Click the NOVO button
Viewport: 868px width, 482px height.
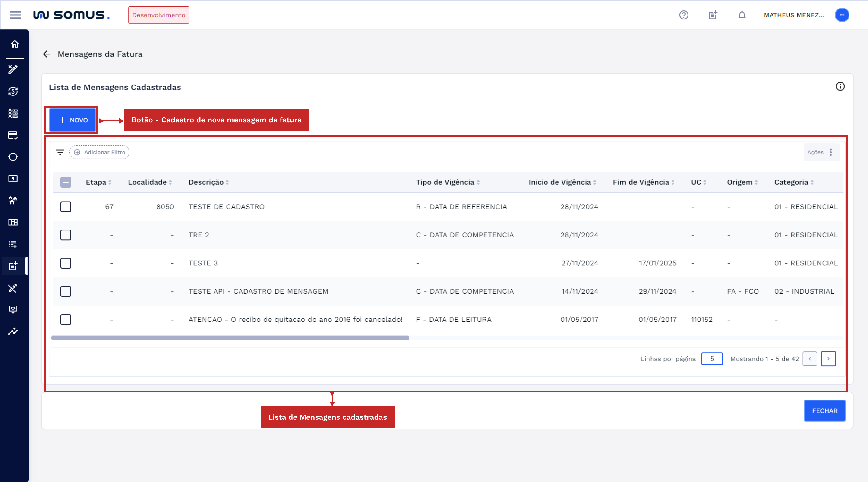coord(73,120)
